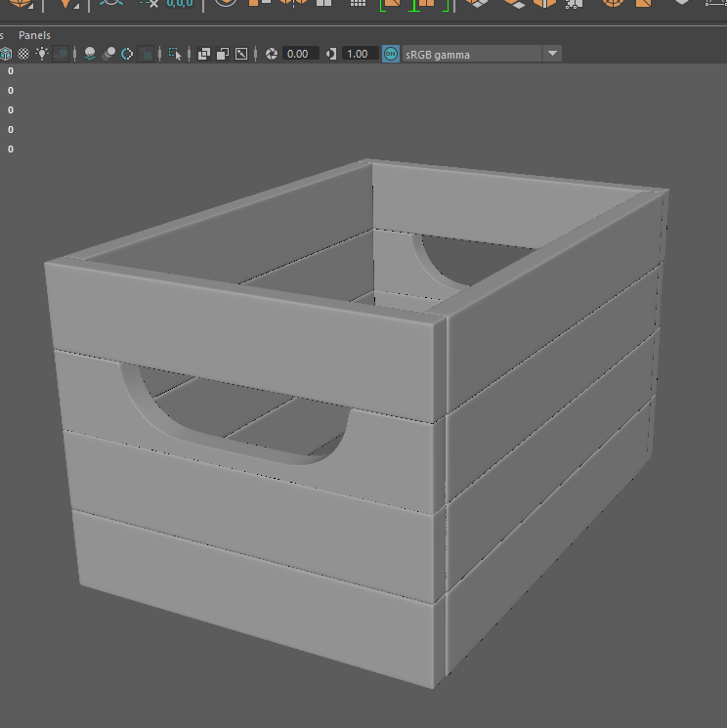
Task: Turn on Use All Lights bulb icon
Action: tap(42, 54)
